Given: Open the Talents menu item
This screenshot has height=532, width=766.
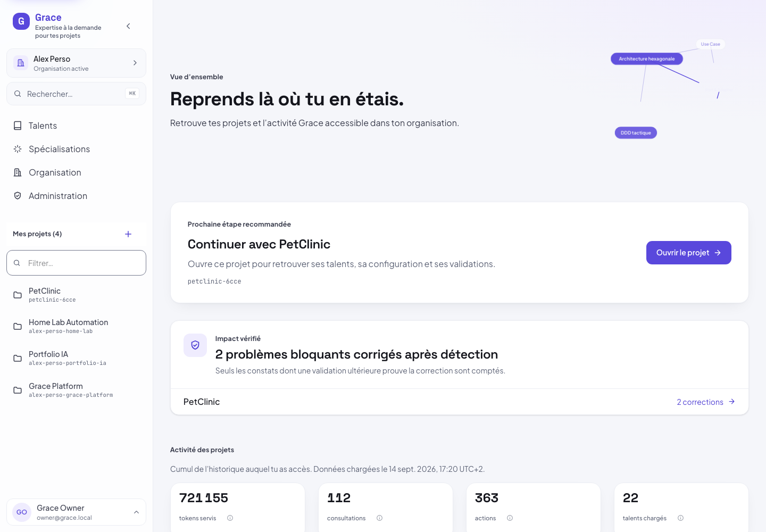Looking at the screenshot, I should coord(76,126).
